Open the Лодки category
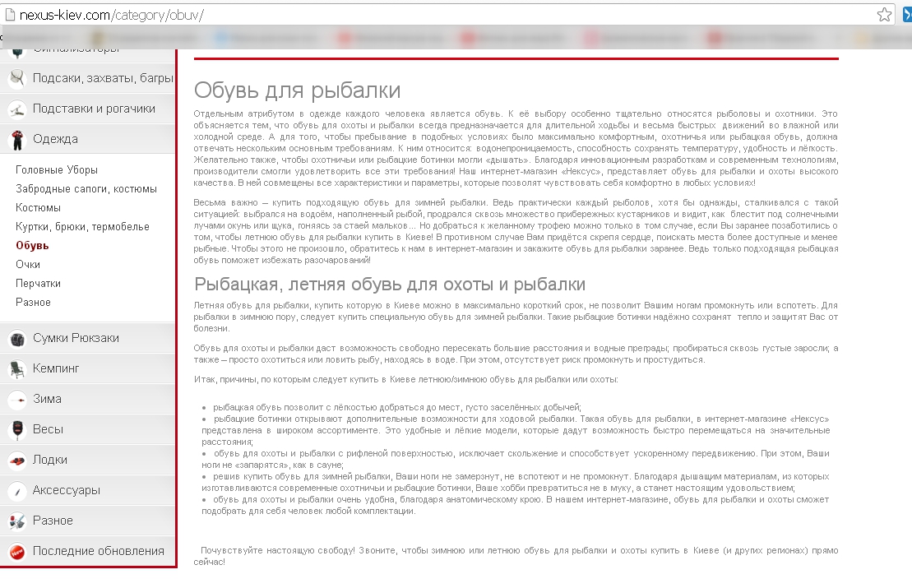Screen dimensions: 912x588 [50, 460]
